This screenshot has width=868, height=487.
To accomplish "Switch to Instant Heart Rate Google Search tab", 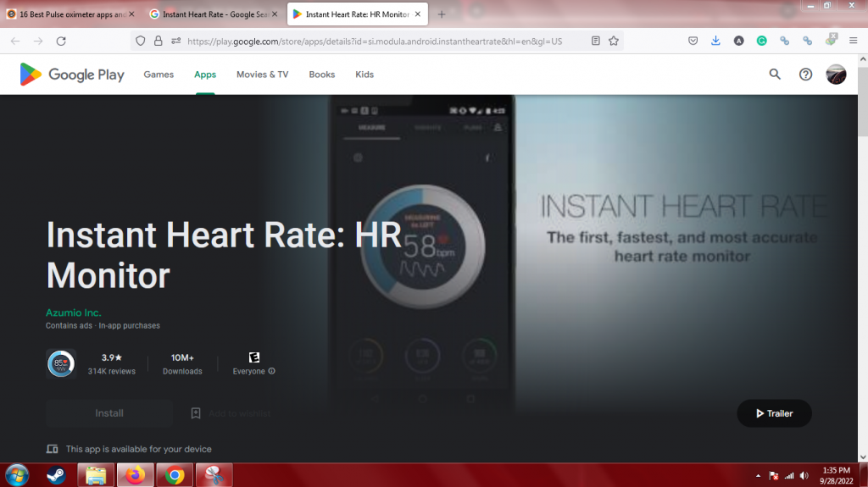I will click(209, 14).
